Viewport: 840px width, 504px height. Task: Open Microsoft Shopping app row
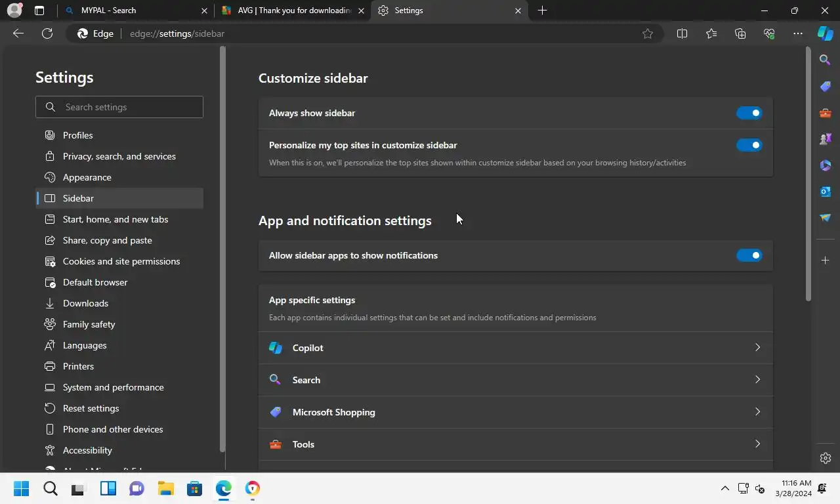pyautogui.click(x=516, y=412)
